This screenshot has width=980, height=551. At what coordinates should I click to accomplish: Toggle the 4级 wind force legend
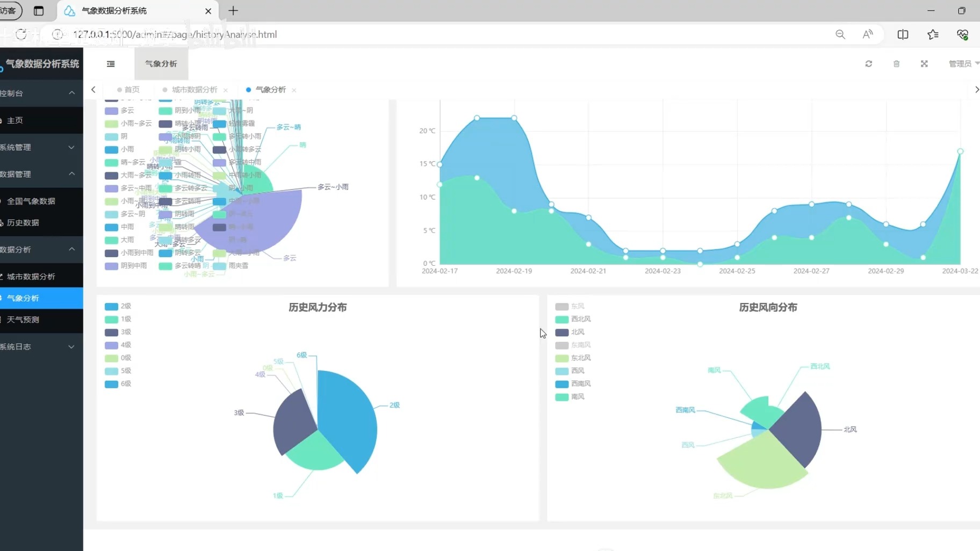point(118,345)
